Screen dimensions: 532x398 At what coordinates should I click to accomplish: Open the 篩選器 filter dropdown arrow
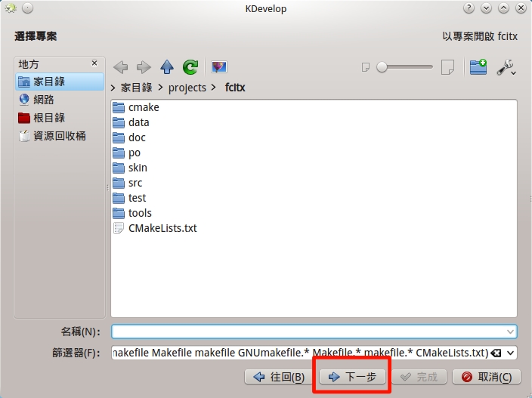tap(511, 353)
